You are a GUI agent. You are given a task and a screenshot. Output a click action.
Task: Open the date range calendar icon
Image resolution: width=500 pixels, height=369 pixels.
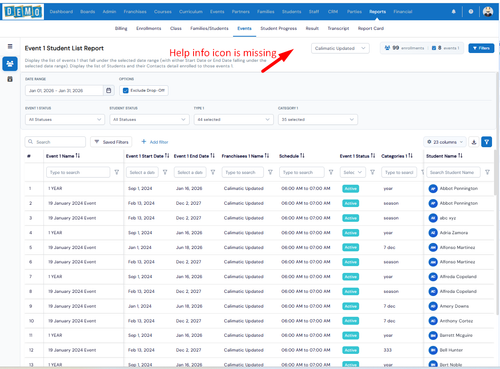109,90
